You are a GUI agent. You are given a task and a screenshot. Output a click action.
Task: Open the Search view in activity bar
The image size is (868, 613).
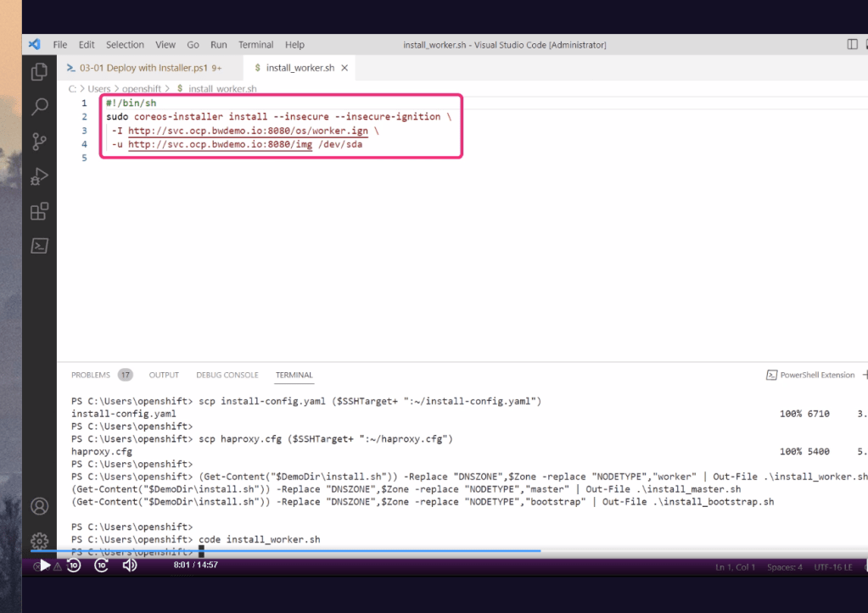tap(39, 106)
